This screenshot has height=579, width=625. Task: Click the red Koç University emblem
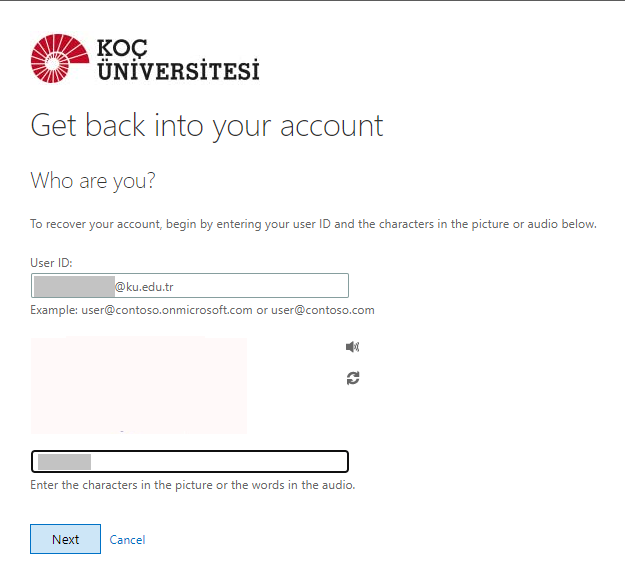tap(59, 59)
